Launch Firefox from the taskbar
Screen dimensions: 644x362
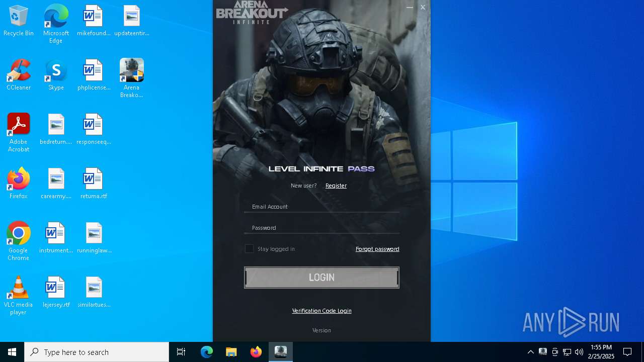click(256, 352)
